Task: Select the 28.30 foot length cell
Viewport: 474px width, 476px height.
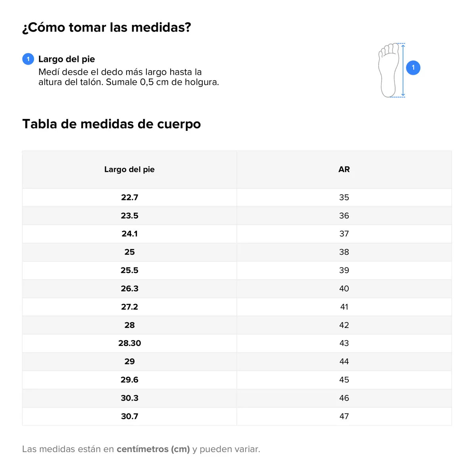Action: (x=129, y=344)
